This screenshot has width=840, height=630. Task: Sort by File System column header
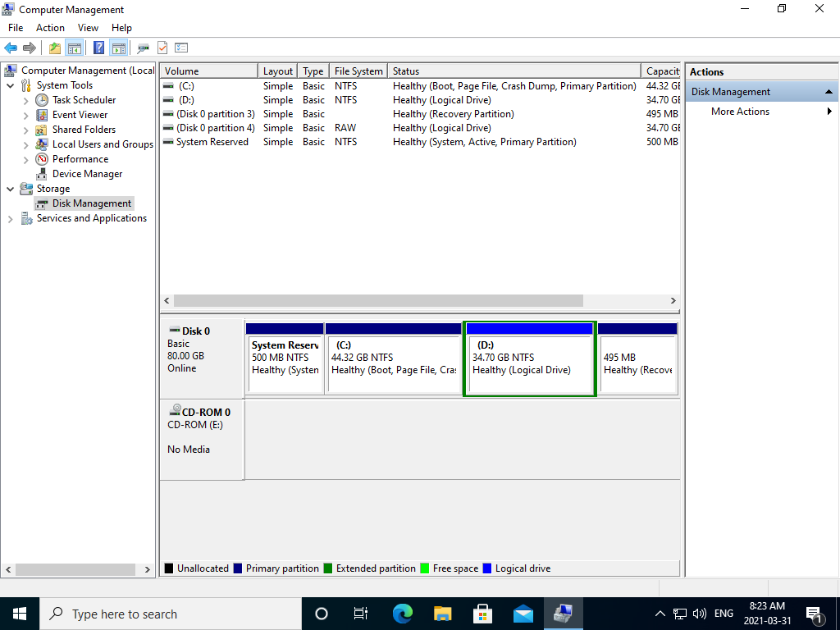(x=358, y=71)
